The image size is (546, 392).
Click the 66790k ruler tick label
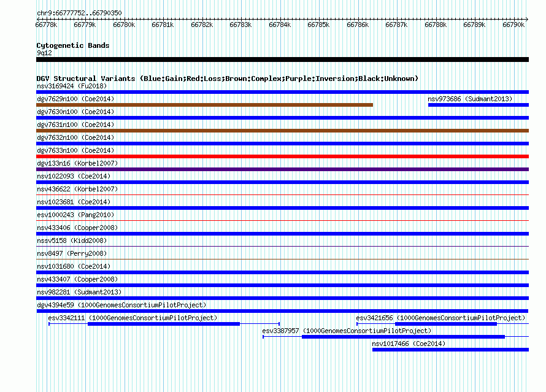pyautogui.click(x=513, y=25)
